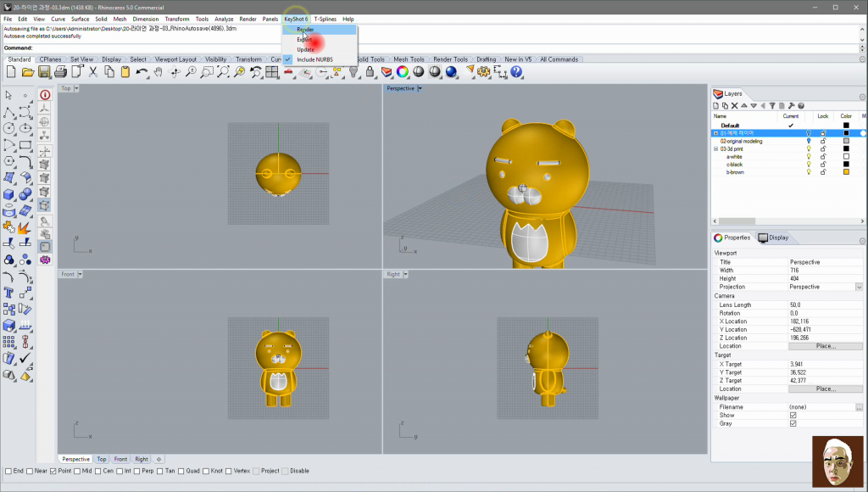Viewport: 868px width, 492px height.
Task: Open the Projection dropdown in Properties
Action: pyautogui.click(x=859, y=287)
